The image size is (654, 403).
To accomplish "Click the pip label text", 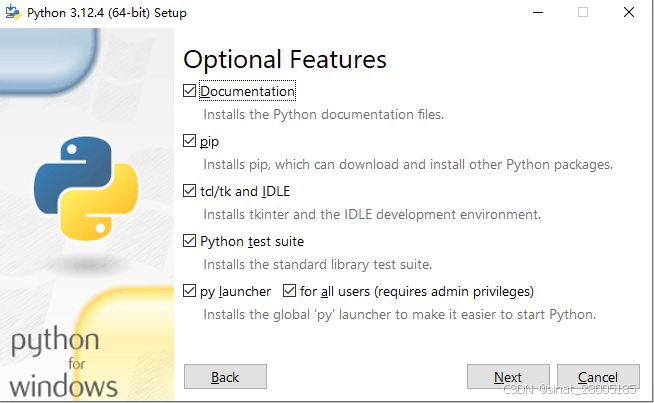I will click(x=209, y=141).
